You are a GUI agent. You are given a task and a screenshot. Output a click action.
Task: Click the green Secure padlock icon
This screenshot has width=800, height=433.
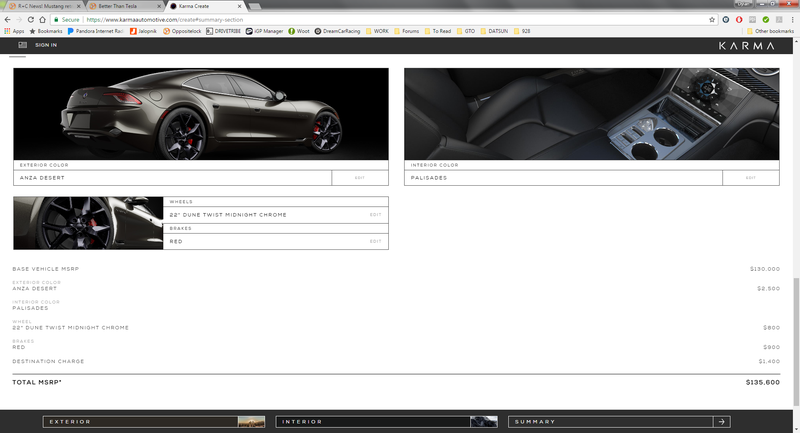[x=56, y=19]
